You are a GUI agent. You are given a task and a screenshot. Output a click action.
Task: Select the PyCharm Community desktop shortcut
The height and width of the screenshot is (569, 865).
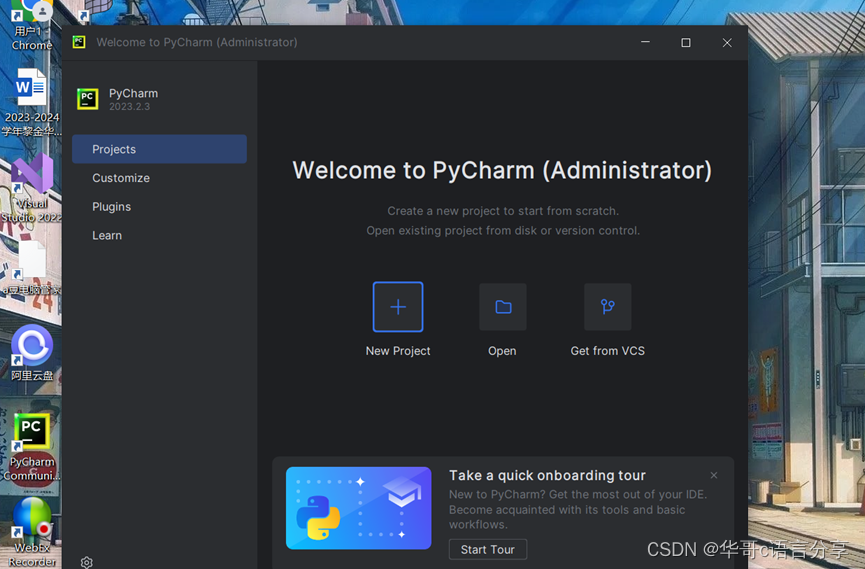click(31, 448)
